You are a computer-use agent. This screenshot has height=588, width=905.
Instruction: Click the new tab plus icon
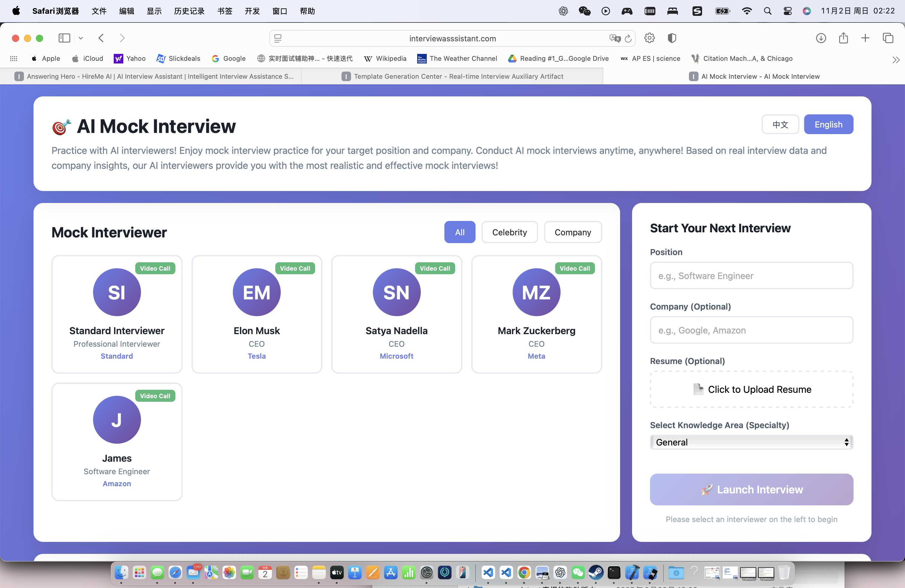865,38
